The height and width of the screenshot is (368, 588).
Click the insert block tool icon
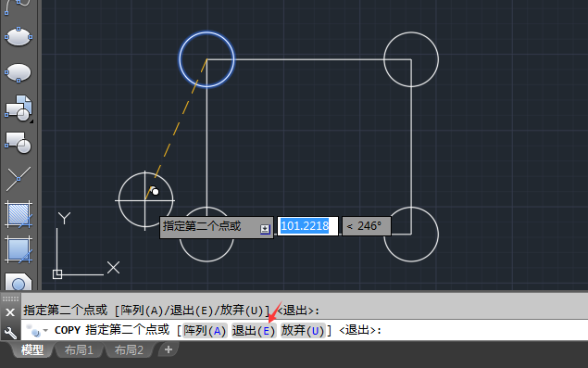coord(18,108)
